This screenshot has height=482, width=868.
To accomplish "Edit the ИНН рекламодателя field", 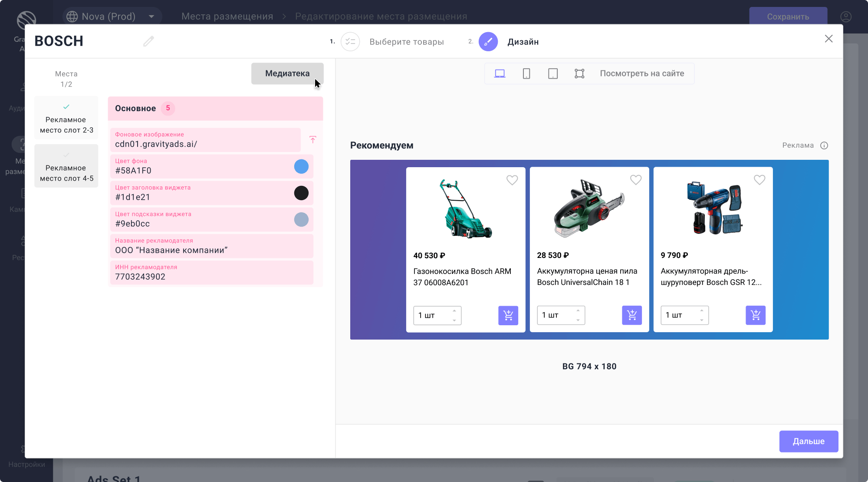I will 212,272.
